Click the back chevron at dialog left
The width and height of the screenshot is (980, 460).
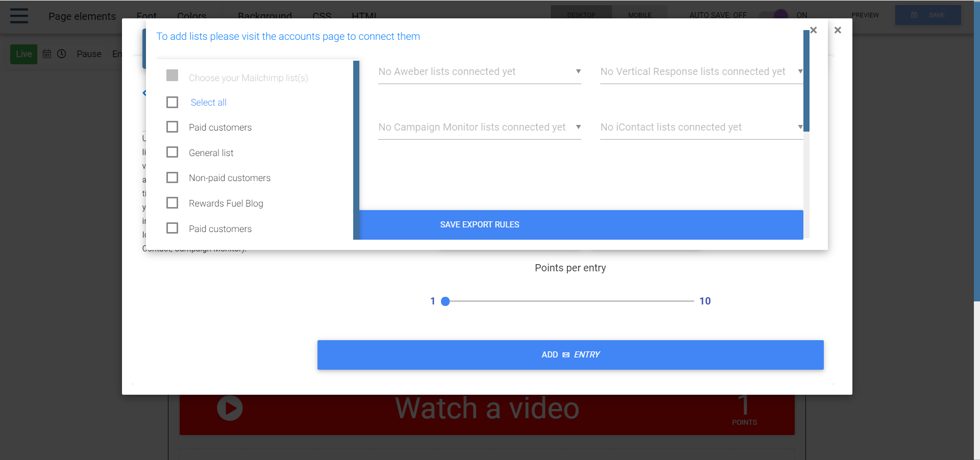pos(144,93)
